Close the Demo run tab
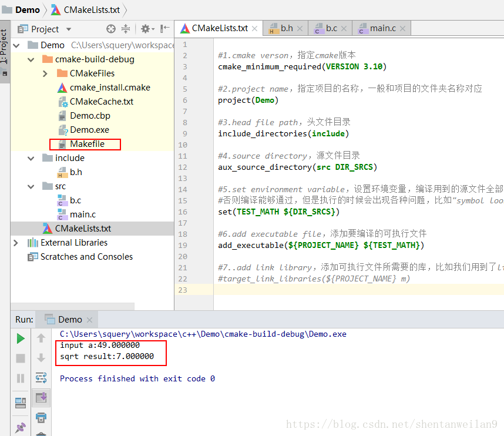The width and height of the screenshot is (504, 436). [x=89, y=320]
